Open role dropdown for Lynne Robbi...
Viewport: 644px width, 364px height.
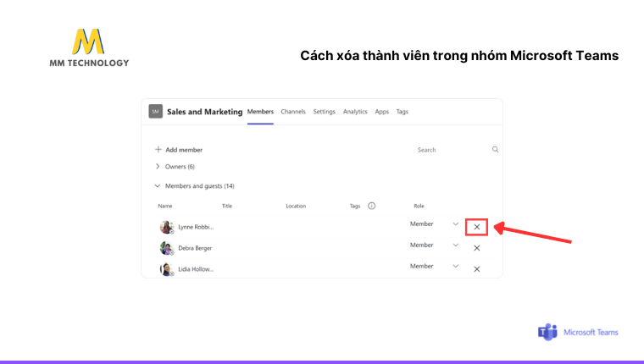[x=455, y=224]
